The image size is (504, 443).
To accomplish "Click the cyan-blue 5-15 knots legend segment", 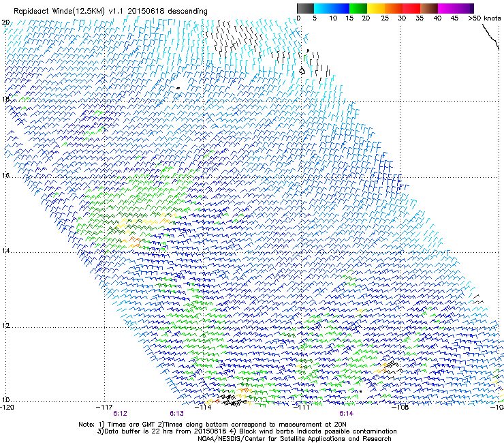I will 332,8.
